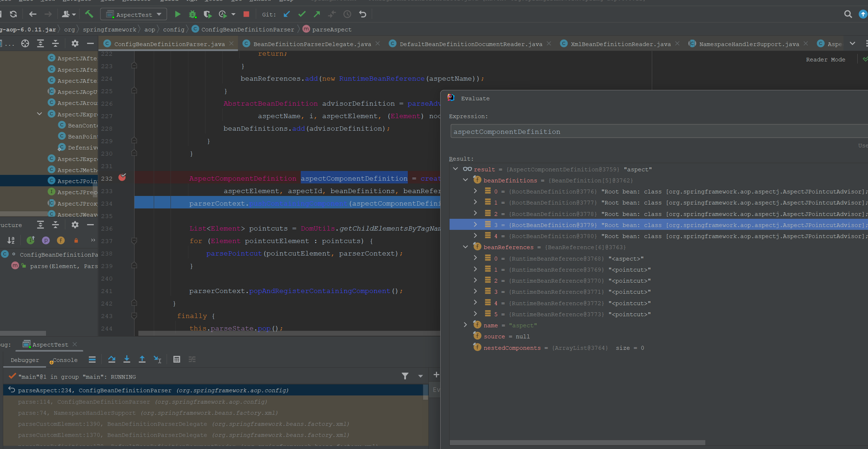Click the Debug bug icon
The height and width of the screenshot is (449, 868).
pos(193,14)
